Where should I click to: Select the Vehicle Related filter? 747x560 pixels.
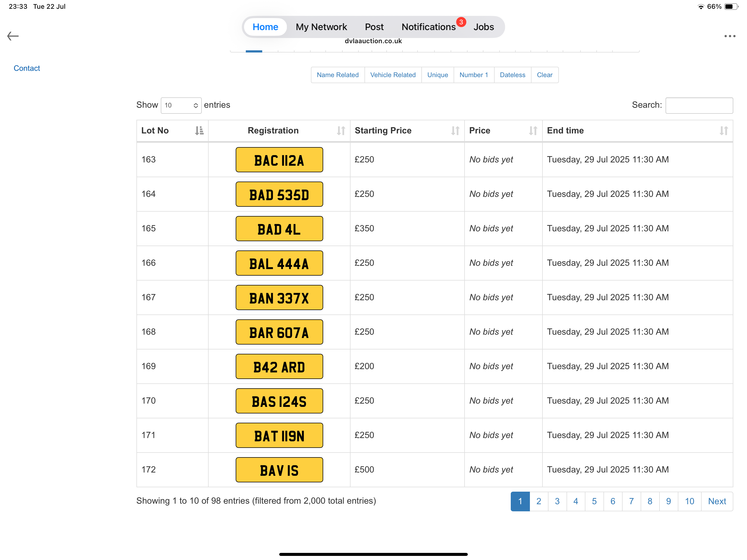coord(393,75)
